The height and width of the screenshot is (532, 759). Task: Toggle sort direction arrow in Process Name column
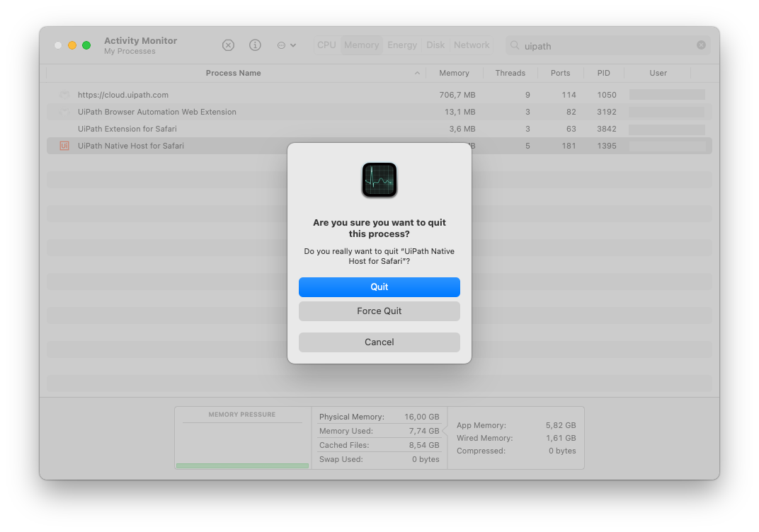click(x=417, y=73)
